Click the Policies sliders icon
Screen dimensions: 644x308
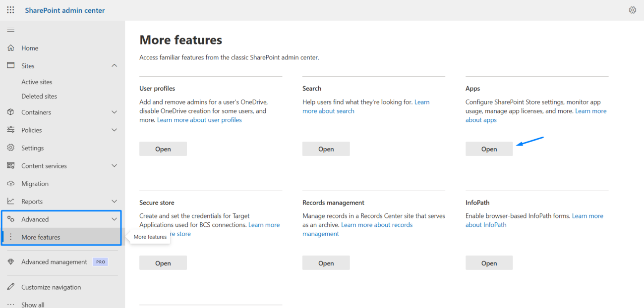(10, 130)
